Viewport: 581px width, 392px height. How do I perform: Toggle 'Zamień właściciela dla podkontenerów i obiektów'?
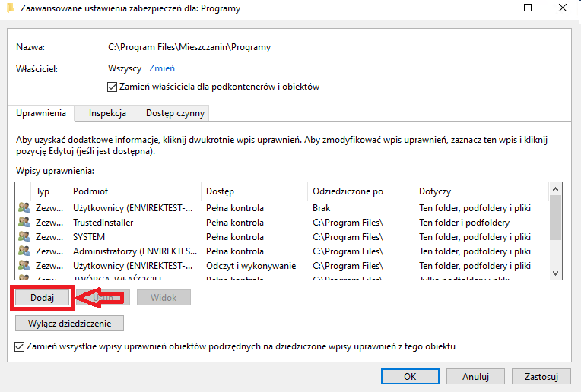click(113, 87)
